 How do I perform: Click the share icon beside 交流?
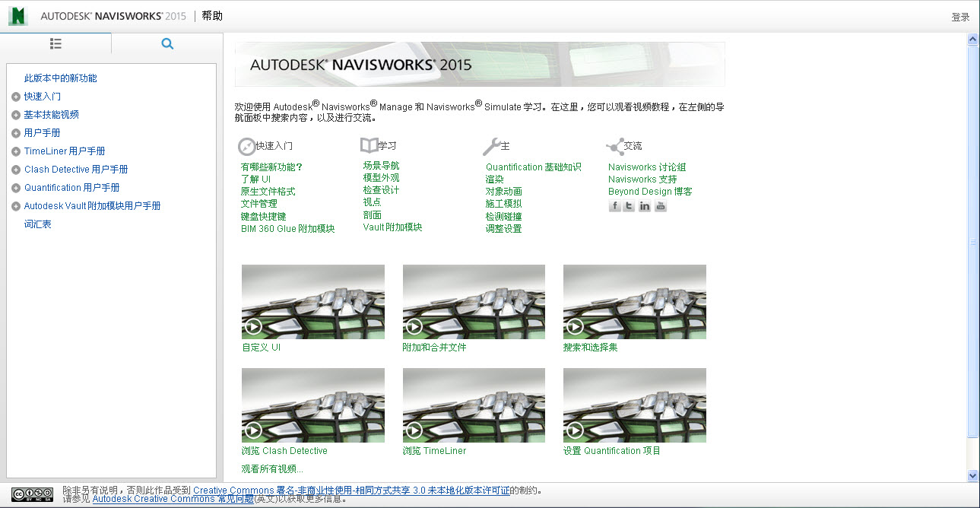pos(614,146)
